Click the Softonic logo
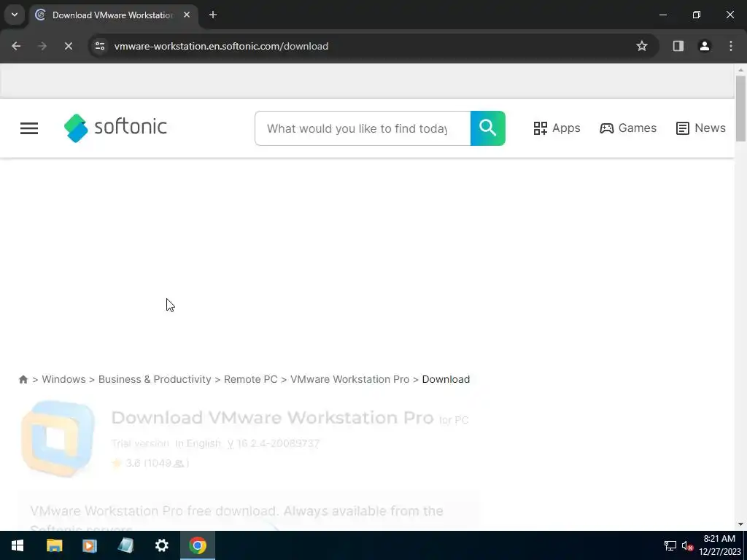 tap(116, 128)
